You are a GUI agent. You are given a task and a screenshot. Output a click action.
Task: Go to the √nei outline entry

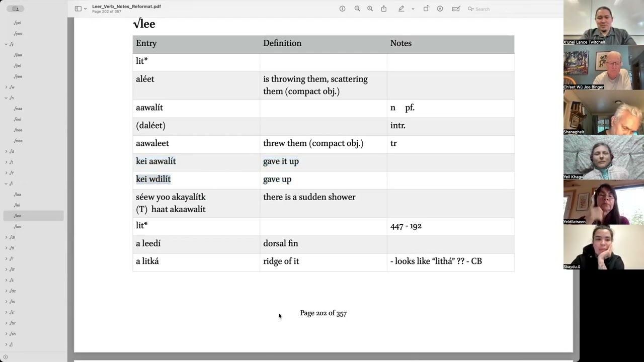click(x=18, y=119)
